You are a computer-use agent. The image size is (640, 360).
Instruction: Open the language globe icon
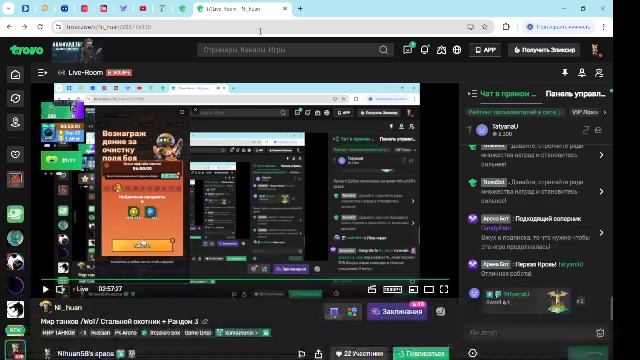(x=457, y=50)
